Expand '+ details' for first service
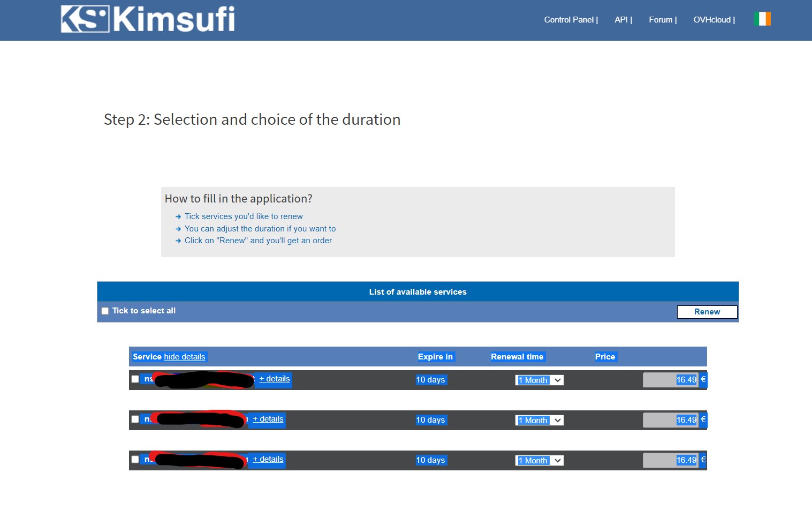812x510 pixels. pyautogui.click(x=275, y=379)
